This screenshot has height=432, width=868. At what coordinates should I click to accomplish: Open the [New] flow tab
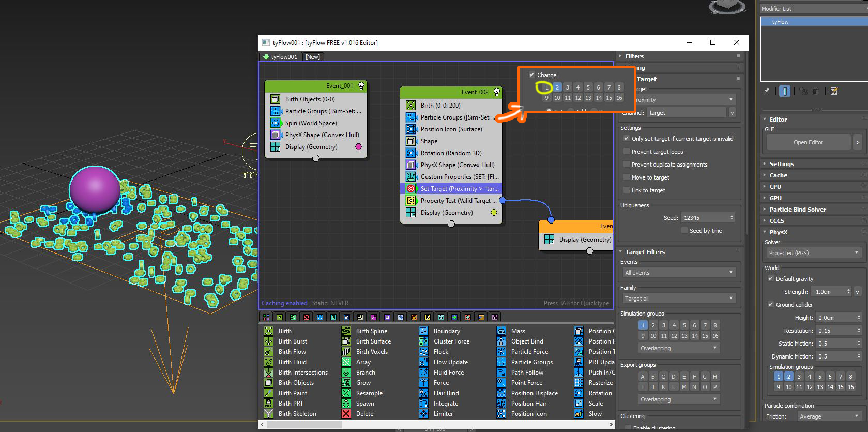pyautogui.click(x=313, y=57)
